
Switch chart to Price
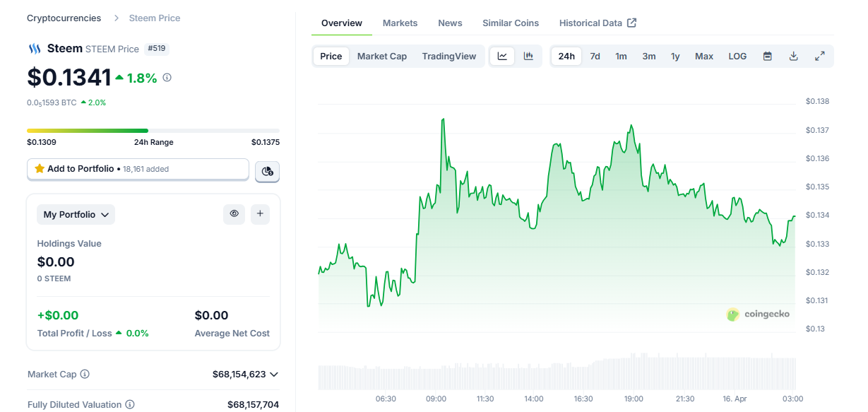pos(331,57)
